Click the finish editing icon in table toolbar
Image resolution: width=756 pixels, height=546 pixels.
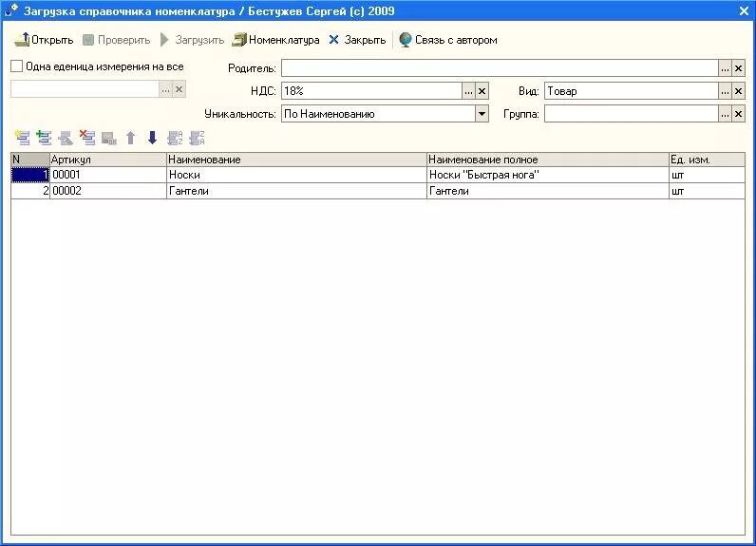109,139
